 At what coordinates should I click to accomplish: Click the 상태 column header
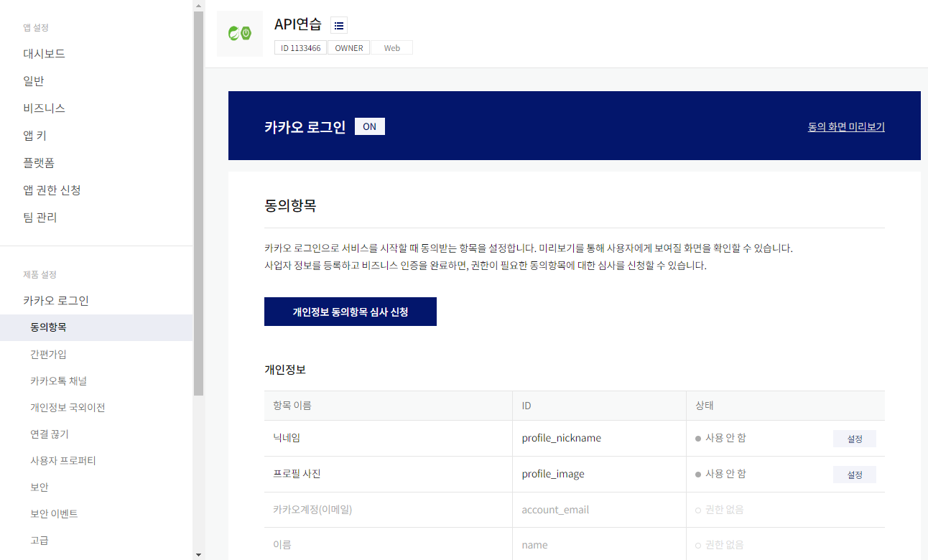pos(786,406)
